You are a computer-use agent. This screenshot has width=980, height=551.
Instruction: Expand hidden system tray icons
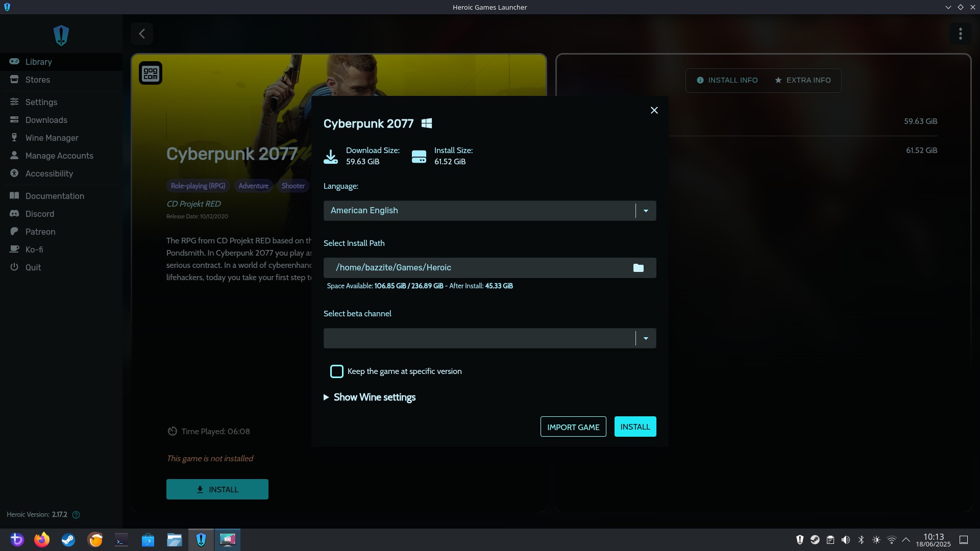pyautogui.click(x=906, y=540)
